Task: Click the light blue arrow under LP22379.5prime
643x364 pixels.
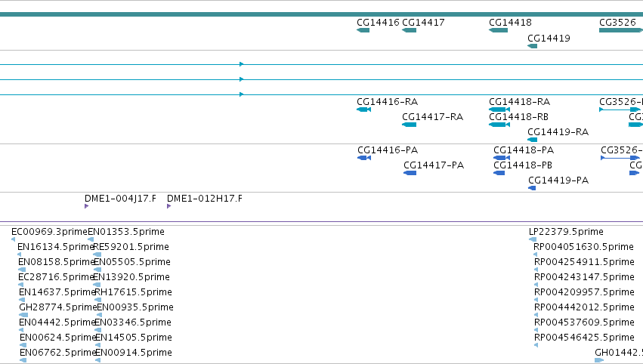Action: pyautogui.click(x=533, y=239)
